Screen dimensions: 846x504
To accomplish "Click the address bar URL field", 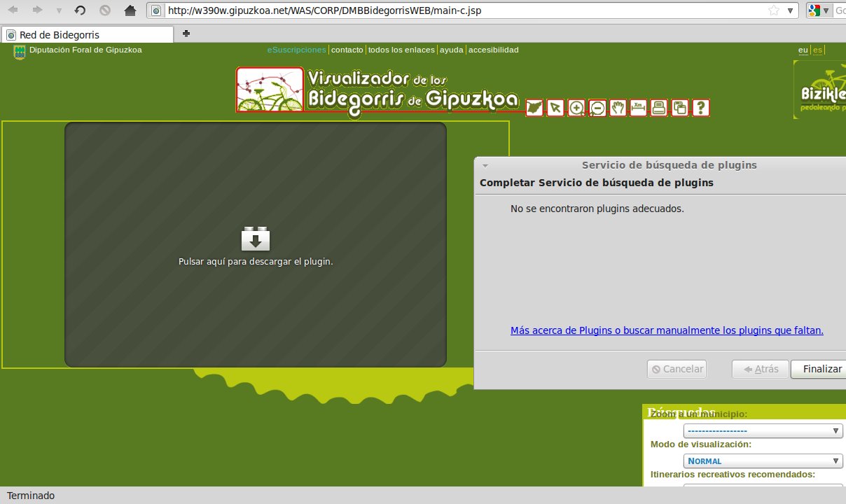I will click(x=462, y=10).
